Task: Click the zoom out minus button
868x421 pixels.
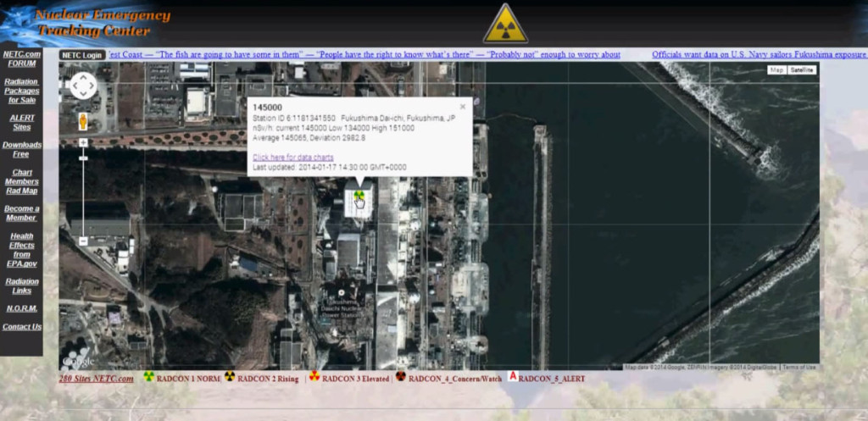Action: (83, 241)
